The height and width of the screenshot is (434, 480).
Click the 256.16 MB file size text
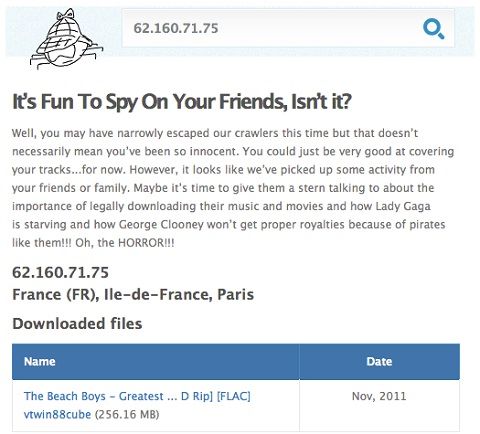127,414
